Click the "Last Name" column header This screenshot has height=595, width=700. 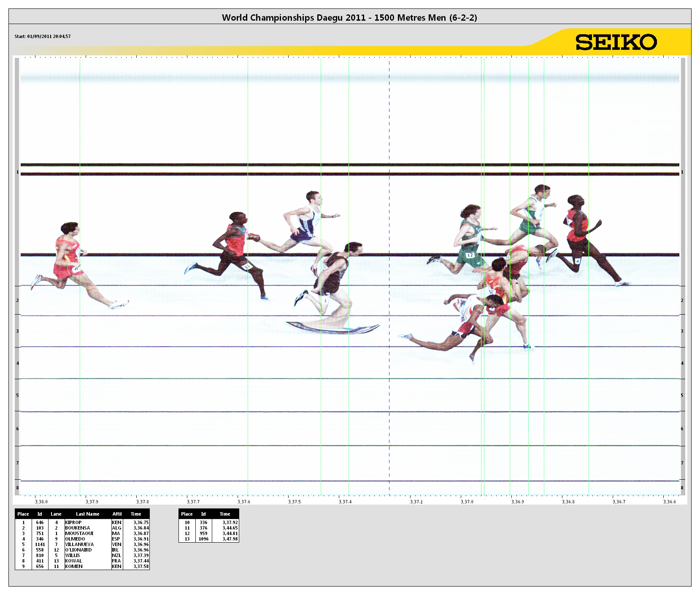click(x=87, y=514)
